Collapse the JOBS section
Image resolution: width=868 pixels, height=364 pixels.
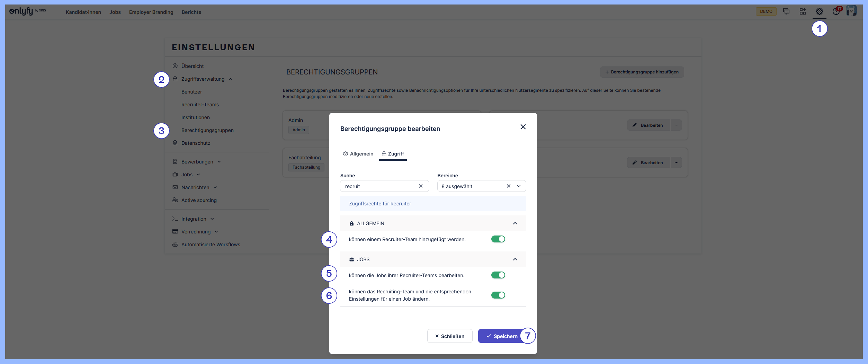pyautogui.click(x=515, y=259)
